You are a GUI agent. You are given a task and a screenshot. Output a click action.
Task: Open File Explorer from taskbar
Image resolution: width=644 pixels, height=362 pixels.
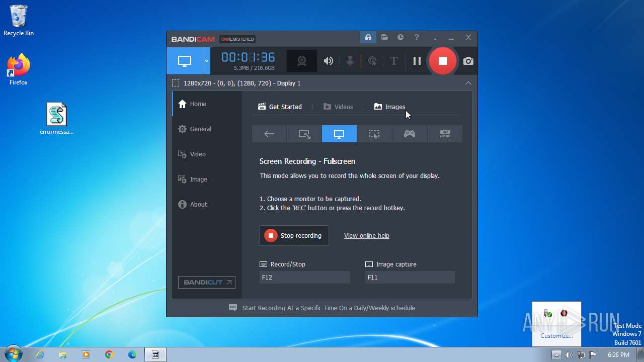63,354
